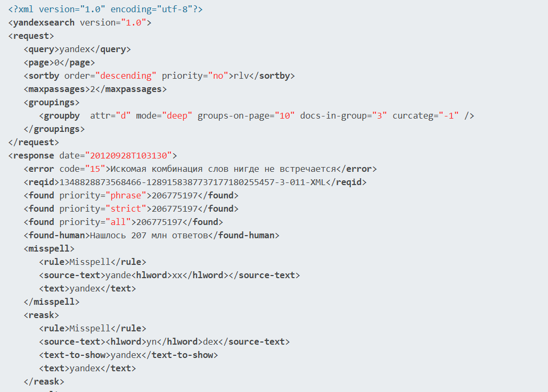This screenshot has height=392, width=548.
Task: Click the hlword "xx" highlighted text
Action: 177,276
